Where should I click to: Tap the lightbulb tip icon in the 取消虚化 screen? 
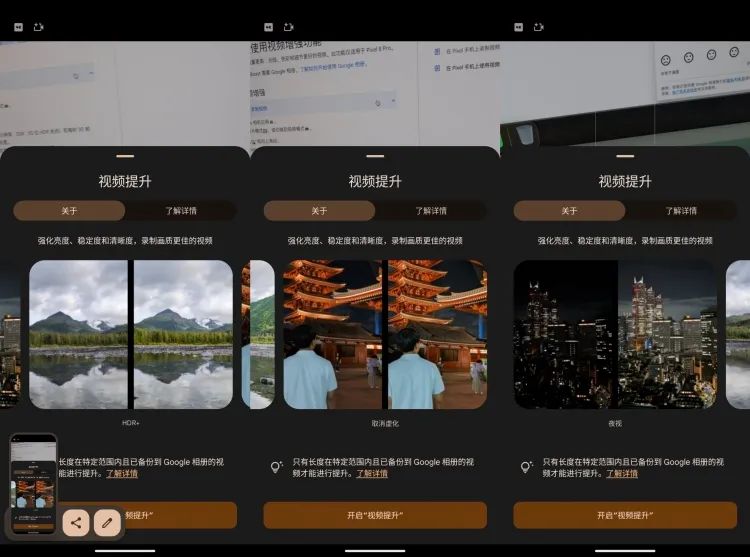click(x=276, y=467)
